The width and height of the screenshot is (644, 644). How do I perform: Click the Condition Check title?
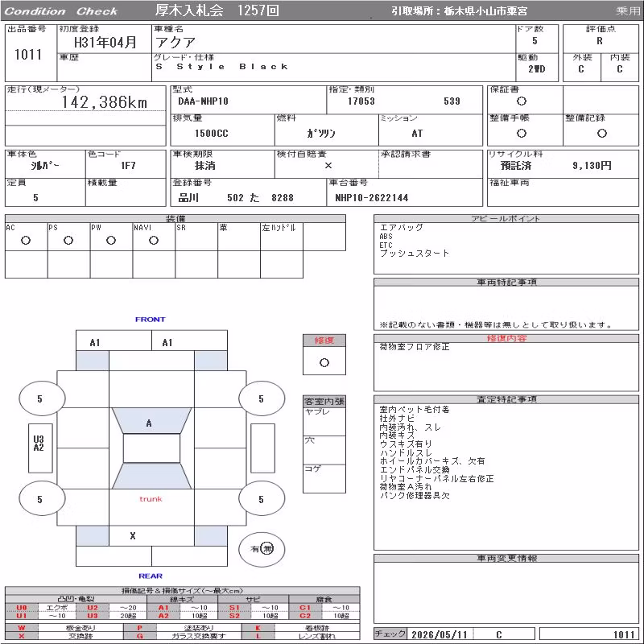point(61,11)
